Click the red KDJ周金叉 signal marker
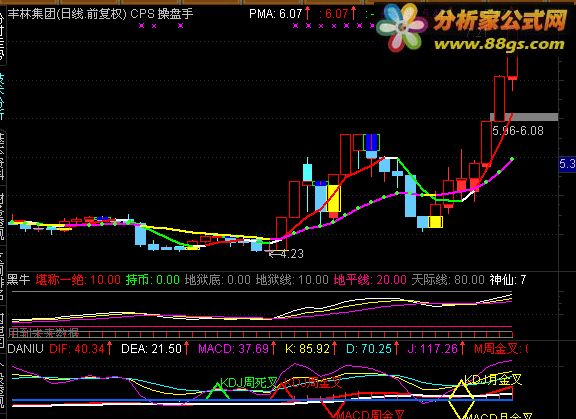 click(282, 390)
